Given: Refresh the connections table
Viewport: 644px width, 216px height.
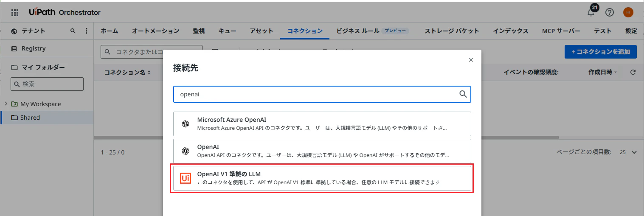Looking at the screenshot, I should [633, 72].
